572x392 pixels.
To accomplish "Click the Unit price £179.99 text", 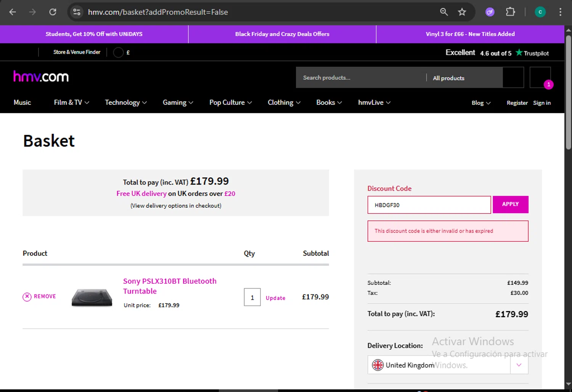I will pos(151,305).
